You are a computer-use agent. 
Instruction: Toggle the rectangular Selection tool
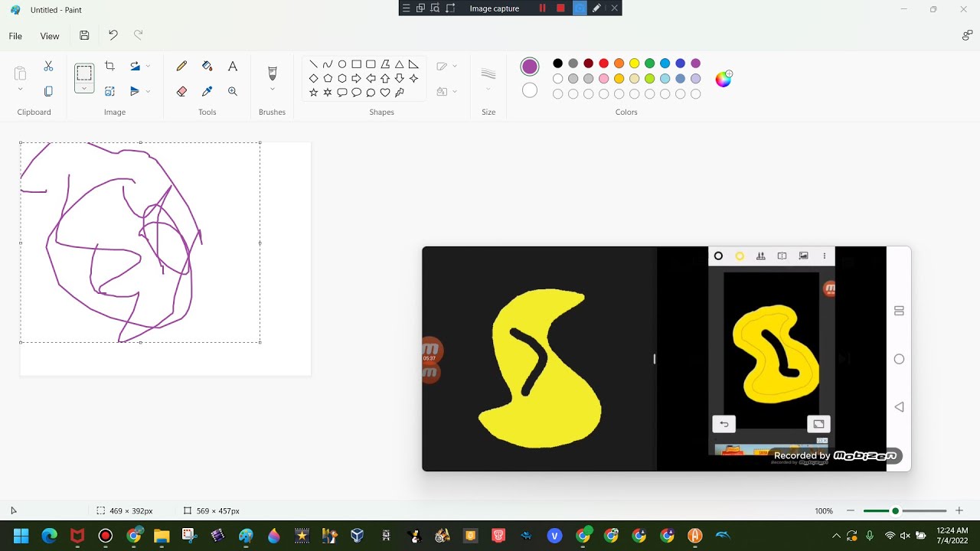click(x=84, y=73)
